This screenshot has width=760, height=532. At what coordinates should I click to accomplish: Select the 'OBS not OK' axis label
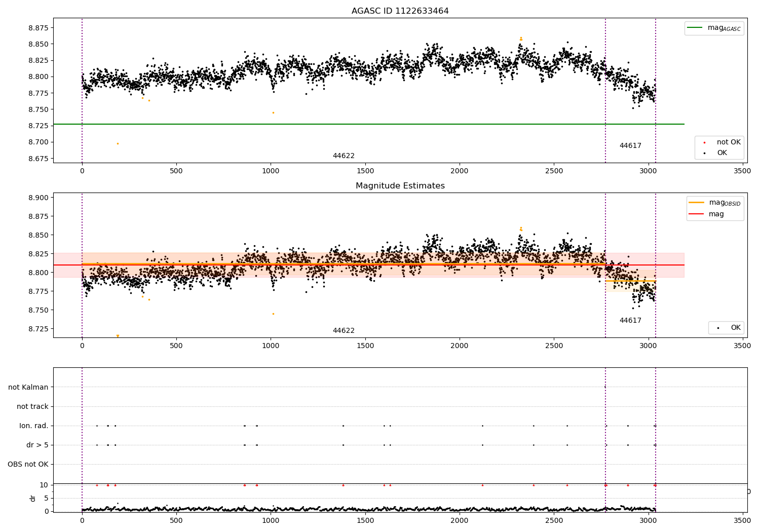[28, 465]
